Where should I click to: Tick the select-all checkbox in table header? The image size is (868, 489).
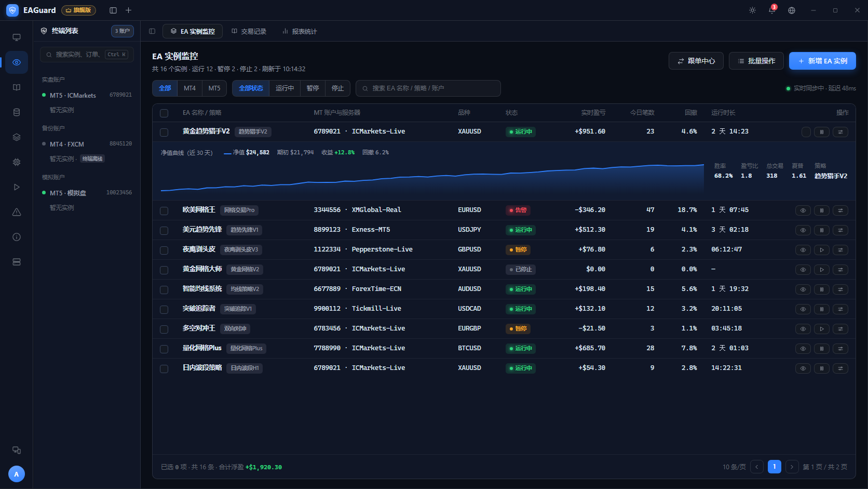164,113
